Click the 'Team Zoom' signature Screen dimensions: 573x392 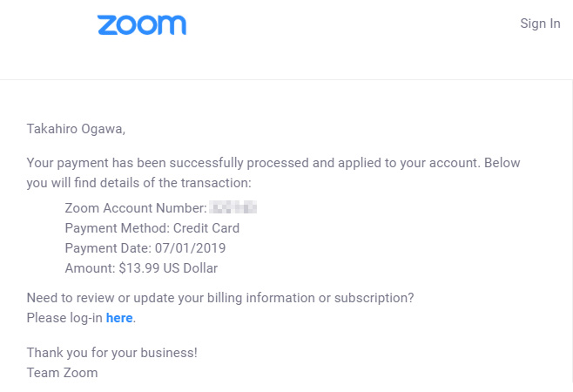pos(63,373)
